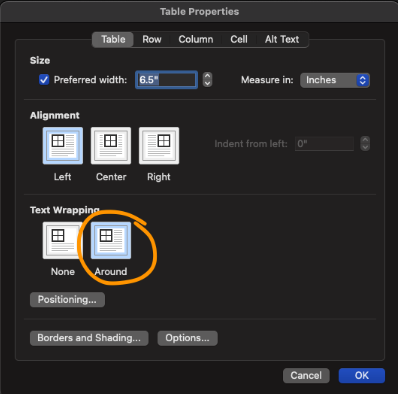The height and width of the screenshot is (394, 398).
Task: Select Left table alignment icon
Action: pos(63,146)
